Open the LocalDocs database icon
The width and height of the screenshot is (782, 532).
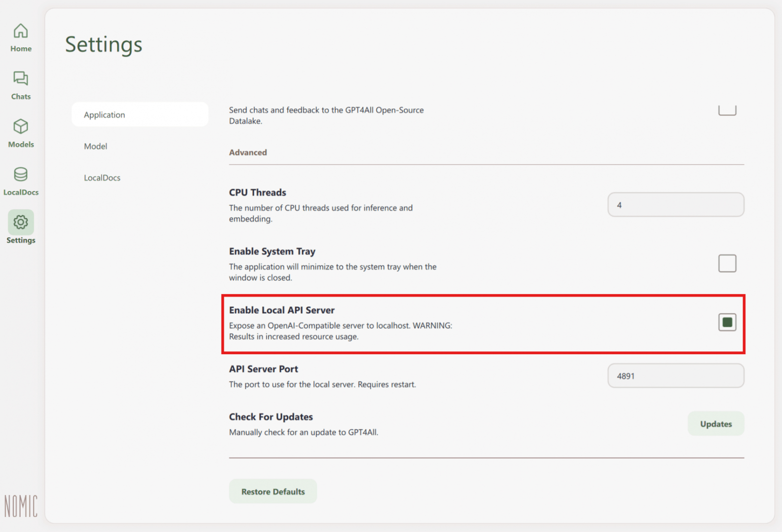click(21, 174)
